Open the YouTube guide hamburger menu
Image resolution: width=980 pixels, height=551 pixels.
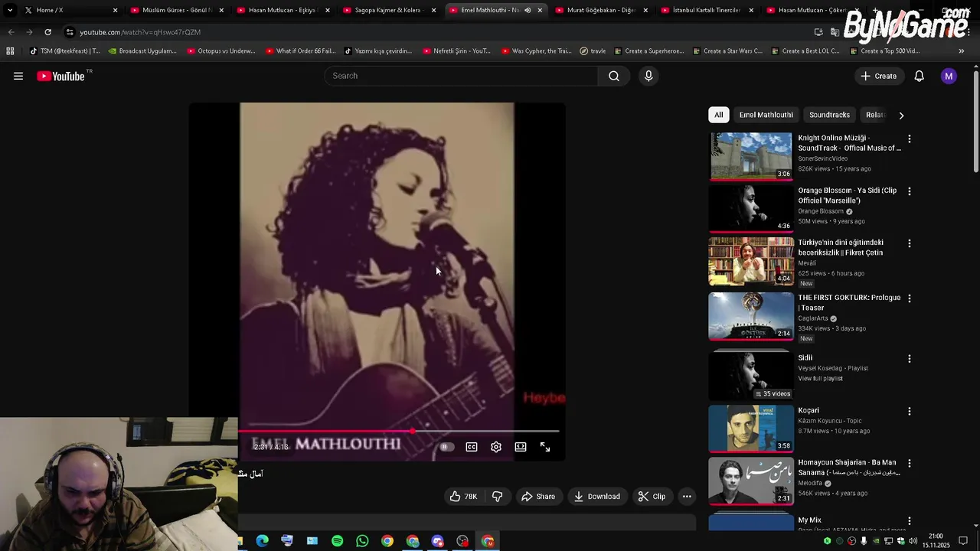click(18, 76)
